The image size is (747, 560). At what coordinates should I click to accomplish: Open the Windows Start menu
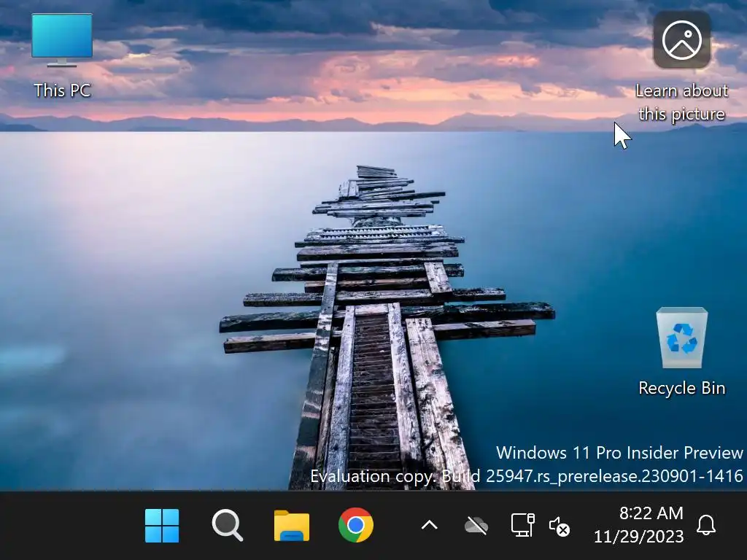162,526
